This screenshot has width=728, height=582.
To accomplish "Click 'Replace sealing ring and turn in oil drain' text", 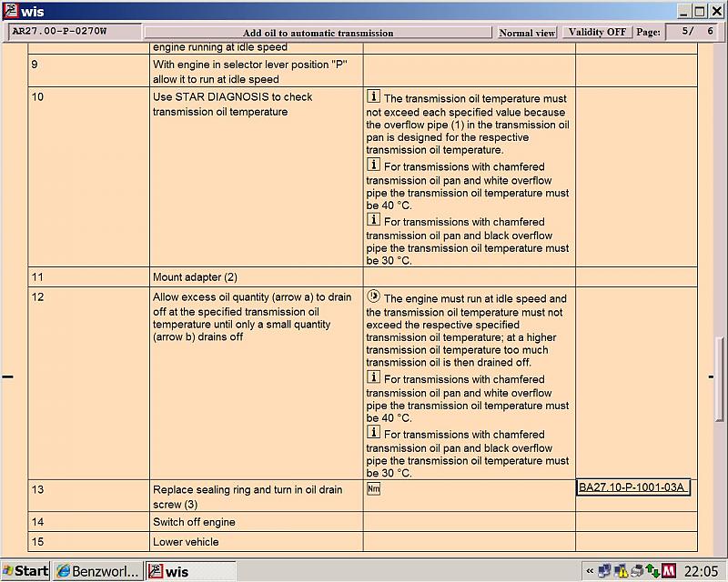I will pyautogui.click(x=248, y=489).
